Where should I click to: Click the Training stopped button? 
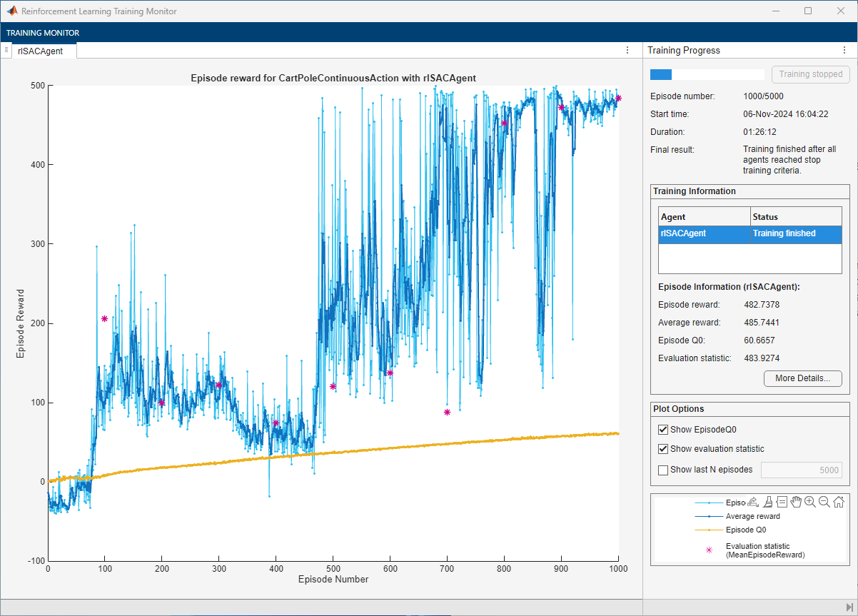pos(810,74)
